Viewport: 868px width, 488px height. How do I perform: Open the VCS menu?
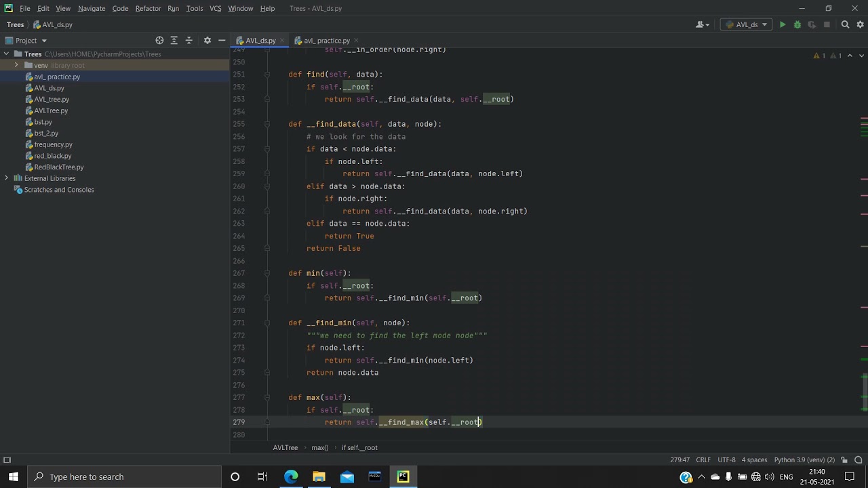(216, 8)
